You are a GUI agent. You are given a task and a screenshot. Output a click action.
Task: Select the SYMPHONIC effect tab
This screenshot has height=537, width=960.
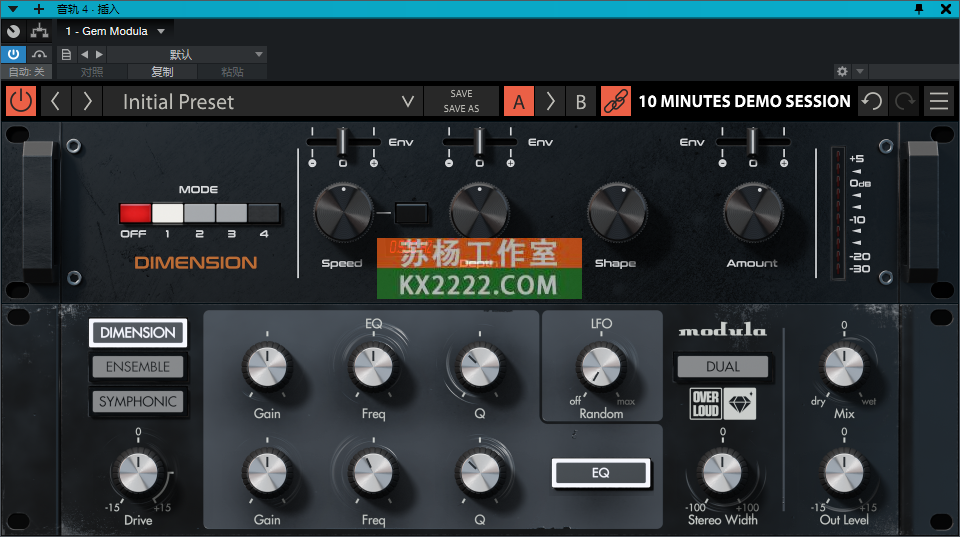tap(138, 402)
